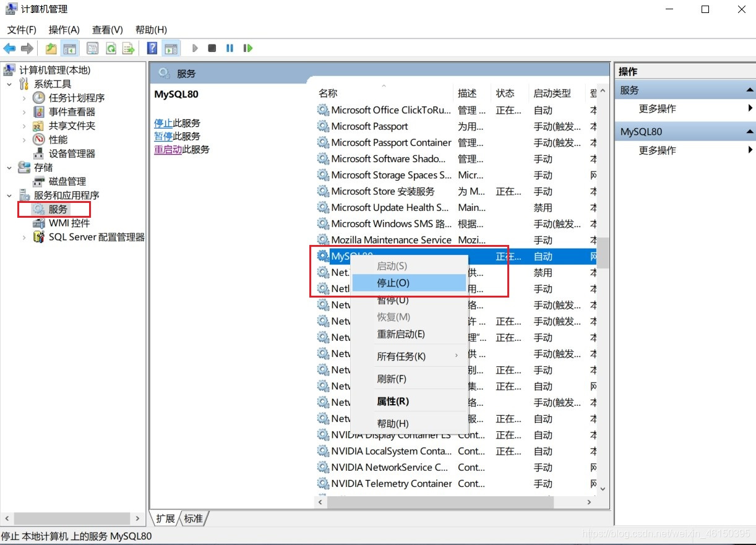Expand the 任务计划程序 node arrow
The width and height of the screenshot is (756, 545).
(24, 98)
